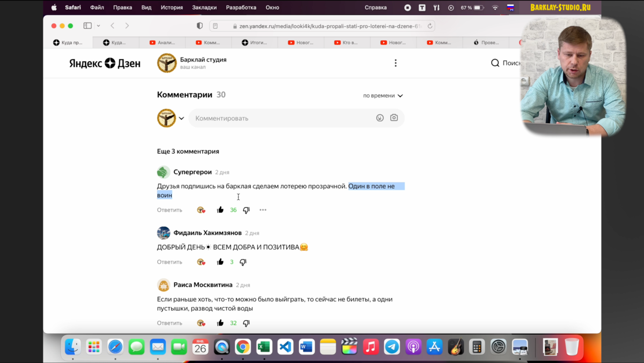This screenshot has height=363, width=644.
Task: Open the three-dot channel menu
Action: 396,63
